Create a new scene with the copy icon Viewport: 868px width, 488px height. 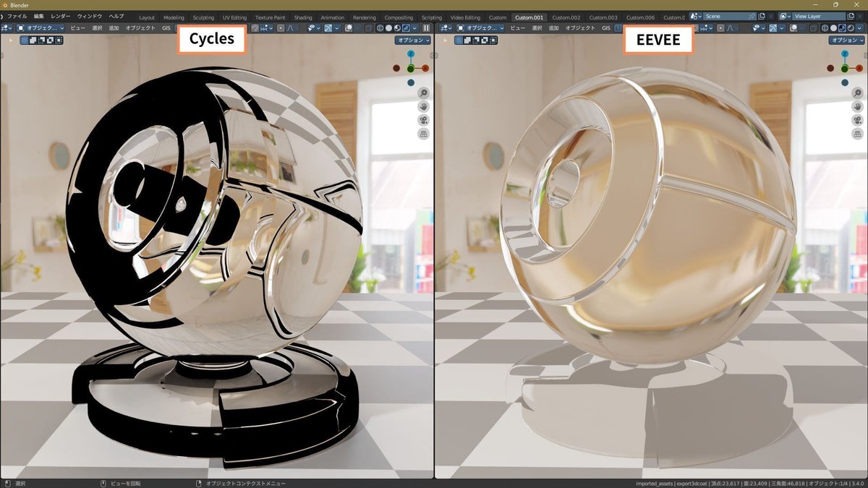(x=762, y=16)
